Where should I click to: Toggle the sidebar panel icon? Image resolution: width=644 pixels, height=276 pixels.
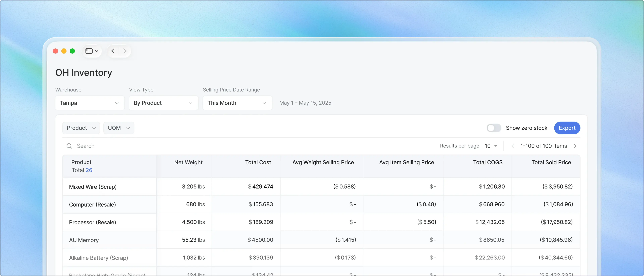point(89,51)
